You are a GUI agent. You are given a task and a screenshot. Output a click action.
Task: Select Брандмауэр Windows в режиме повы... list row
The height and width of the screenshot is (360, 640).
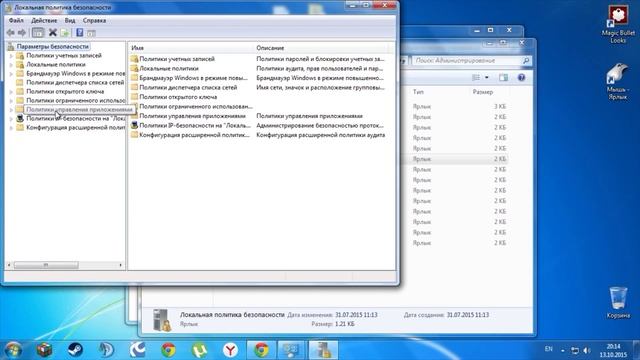193,78
